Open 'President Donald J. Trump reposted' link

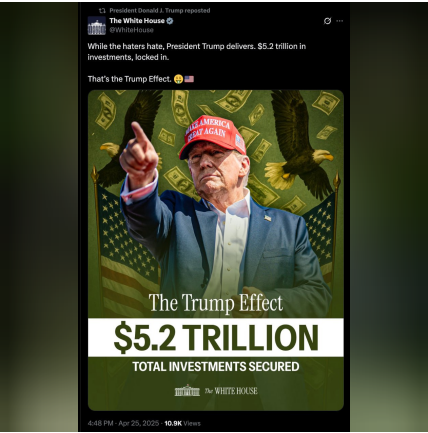click(160, 11)
